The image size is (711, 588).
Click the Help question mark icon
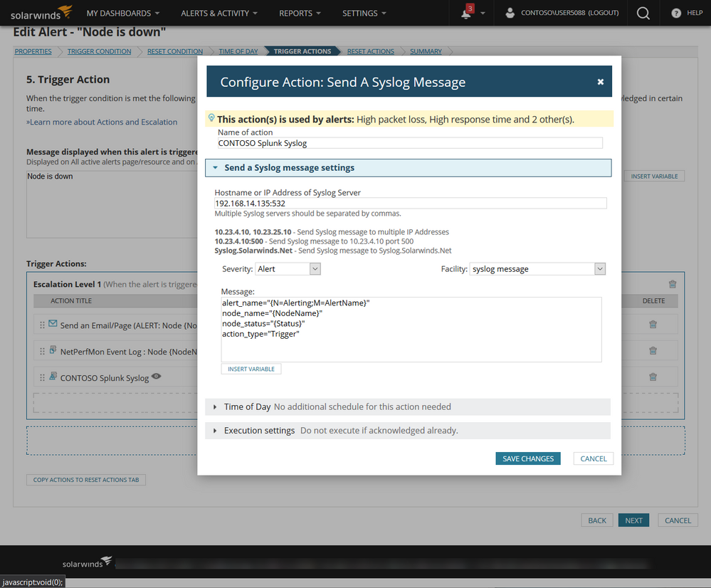pyautogui.click(x=676, y=13)
